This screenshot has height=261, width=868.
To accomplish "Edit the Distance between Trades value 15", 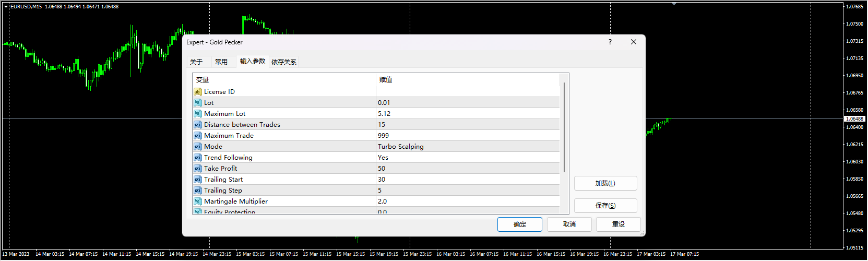I will (x=468, y=125).
